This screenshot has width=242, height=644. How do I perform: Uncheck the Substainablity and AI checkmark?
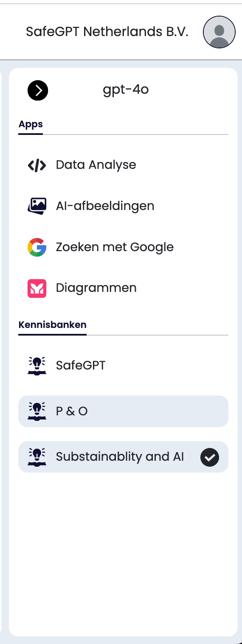tap(209, 457)
